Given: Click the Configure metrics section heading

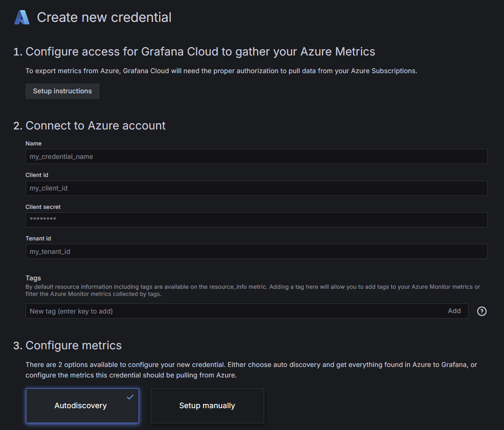Looking at the screenshot, I should point(74,345).
